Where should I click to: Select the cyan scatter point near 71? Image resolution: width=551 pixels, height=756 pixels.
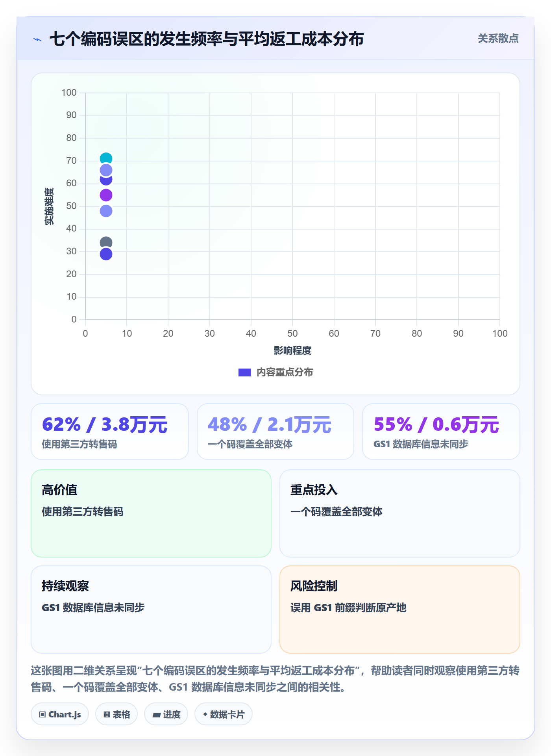pyautogui.click(x=106, y=159)
